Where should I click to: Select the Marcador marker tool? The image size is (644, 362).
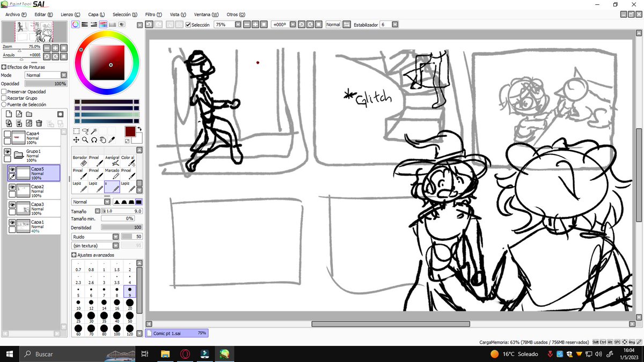[x=112, y=173]
